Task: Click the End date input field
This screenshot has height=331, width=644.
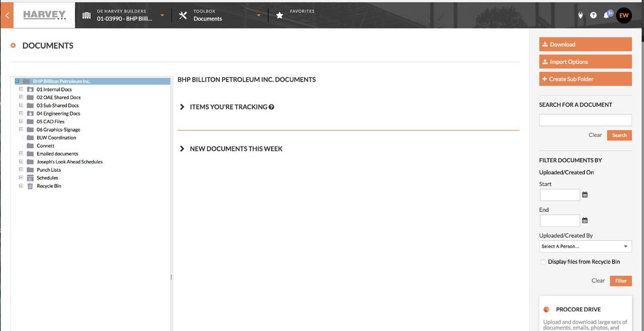Action: (560, 220)
